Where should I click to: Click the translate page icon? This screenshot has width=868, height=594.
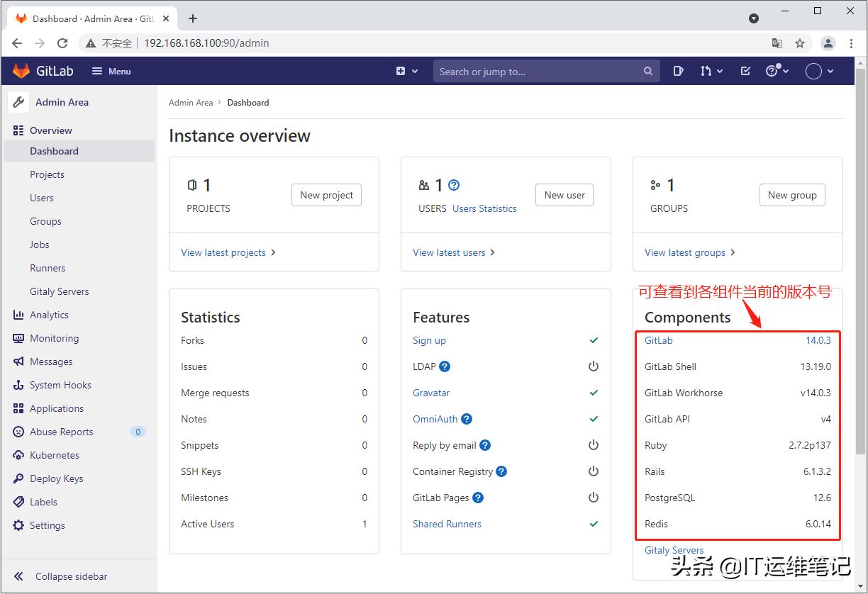pyautogui.click(x=777, y=43)
